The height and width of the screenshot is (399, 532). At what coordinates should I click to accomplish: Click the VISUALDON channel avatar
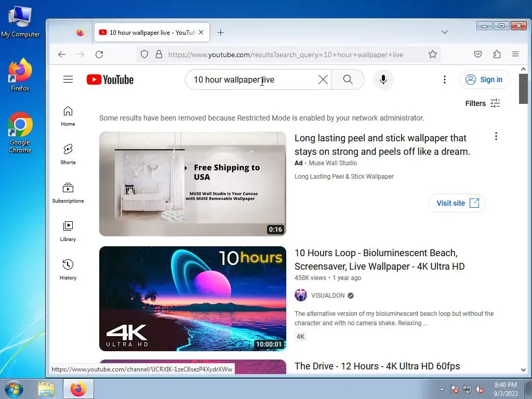[x=301, y=295]
